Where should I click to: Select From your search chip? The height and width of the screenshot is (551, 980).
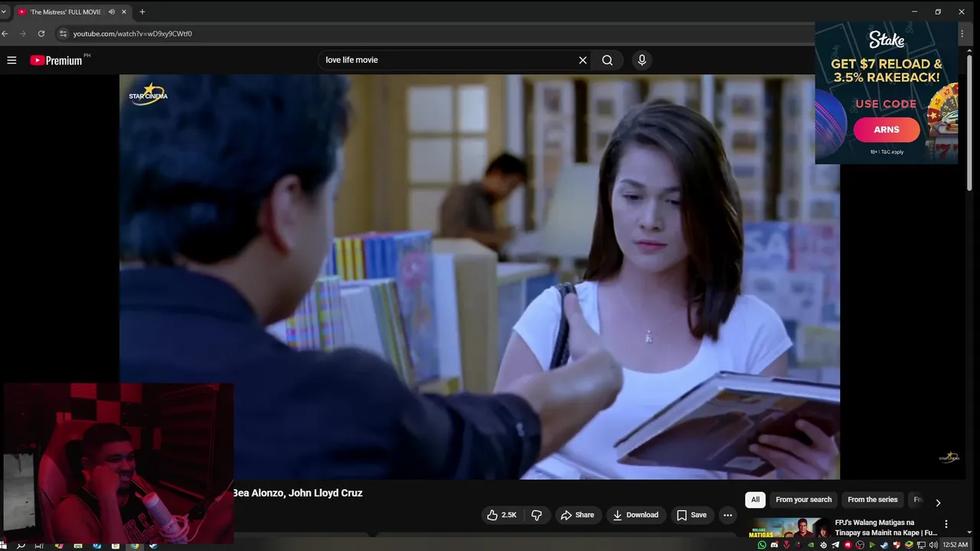click(x=803, y=500)
